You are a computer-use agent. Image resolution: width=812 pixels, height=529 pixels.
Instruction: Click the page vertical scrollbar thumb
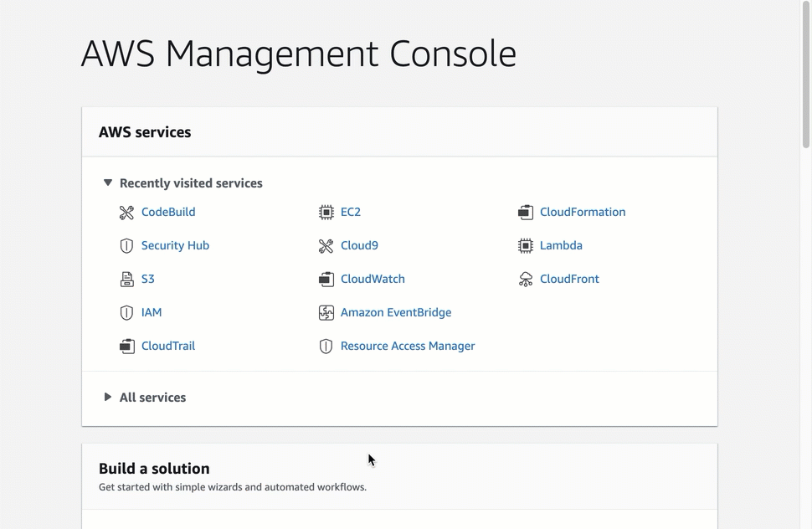[805, 75]
